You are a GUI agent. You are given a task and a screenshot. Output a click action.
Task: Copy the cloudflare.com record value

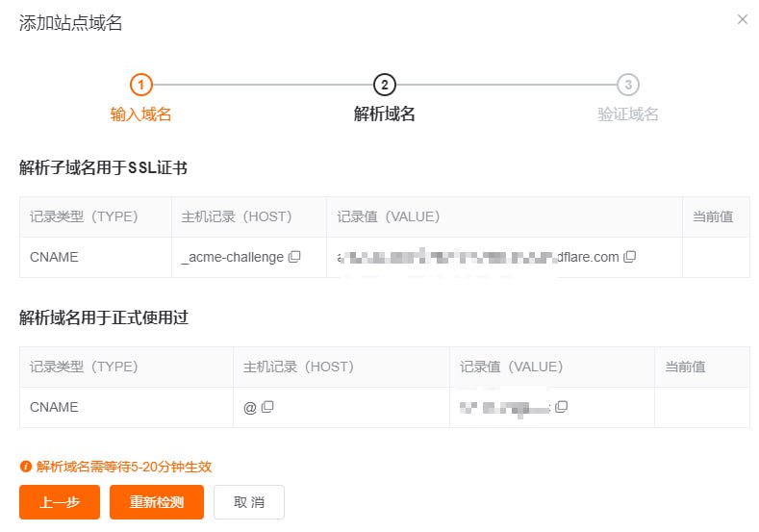(x=630, y=257)
